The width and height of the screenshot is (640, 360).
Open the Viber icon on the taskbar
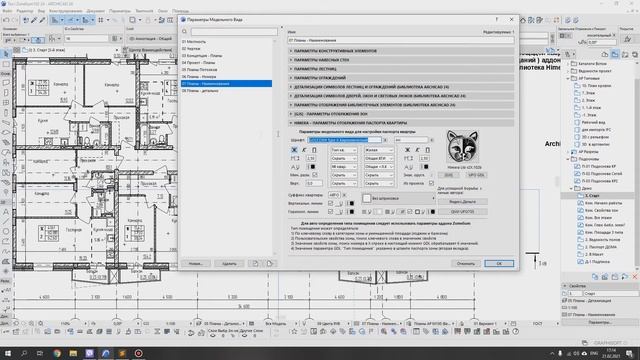click(89, 353)
